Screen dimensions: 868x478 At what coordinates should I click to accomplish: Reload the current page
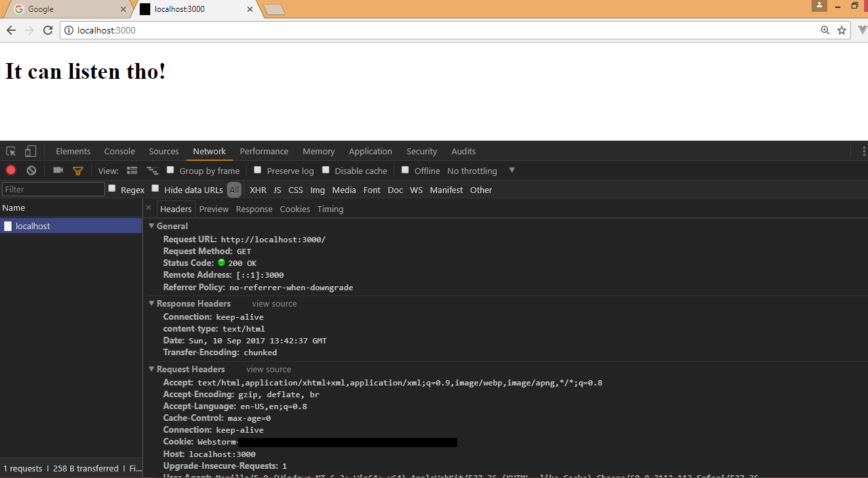[47, 30]
